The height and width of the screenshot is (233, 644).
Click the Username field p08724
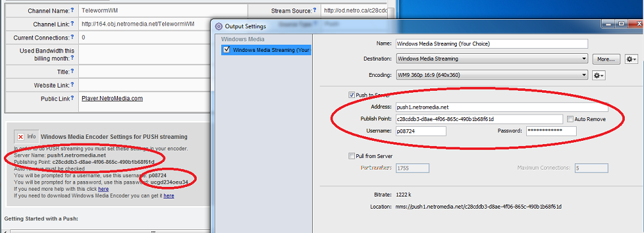[x=421, y=131]
